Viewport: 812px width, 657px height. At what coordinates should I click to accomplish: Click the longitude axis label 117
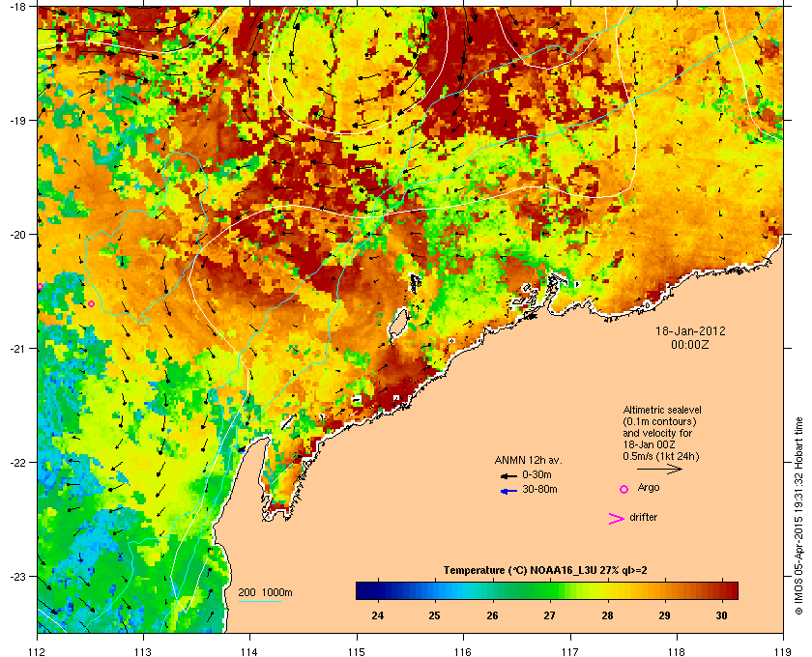tap(569, 652)
